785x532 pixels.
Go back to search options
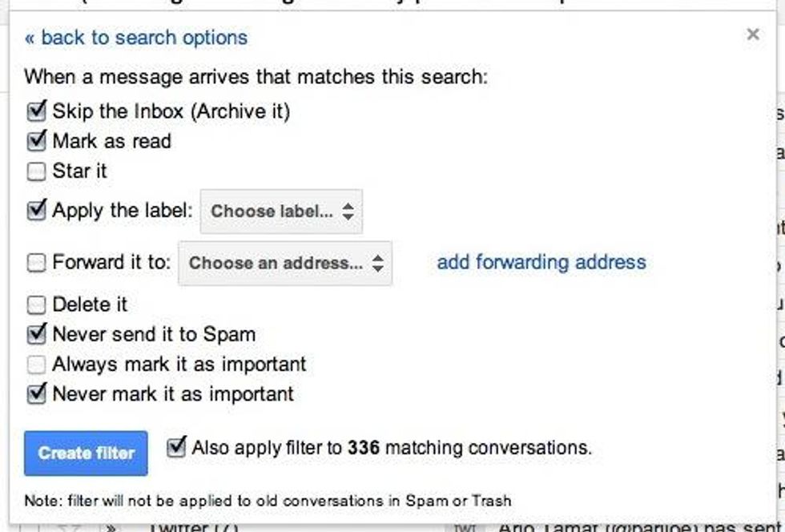[136, 37]
